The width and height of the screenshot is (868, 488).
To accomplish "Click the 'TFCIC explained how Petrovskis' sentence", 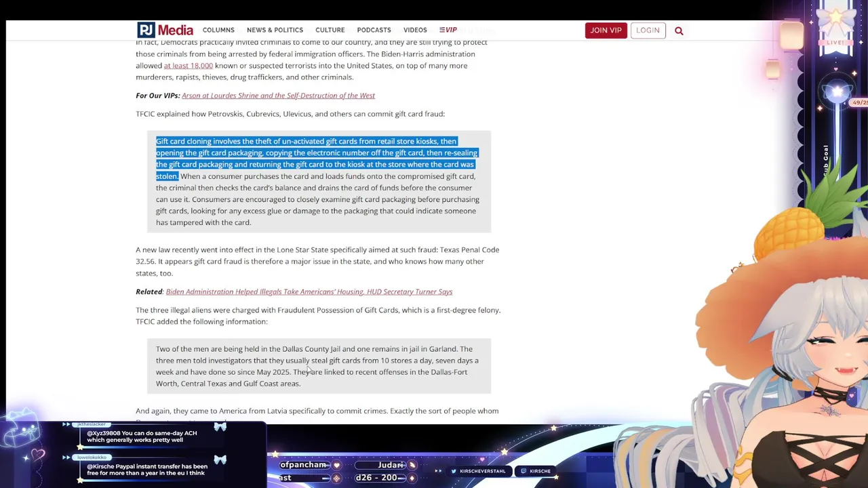I will click(290, 114).
